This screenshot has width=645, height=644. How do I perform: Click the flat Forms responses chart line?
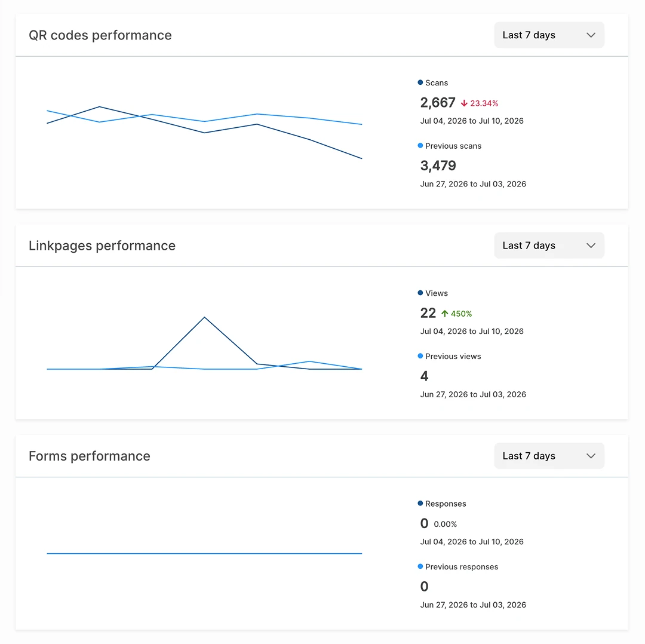pyautogui.click(x=204, y=553)
